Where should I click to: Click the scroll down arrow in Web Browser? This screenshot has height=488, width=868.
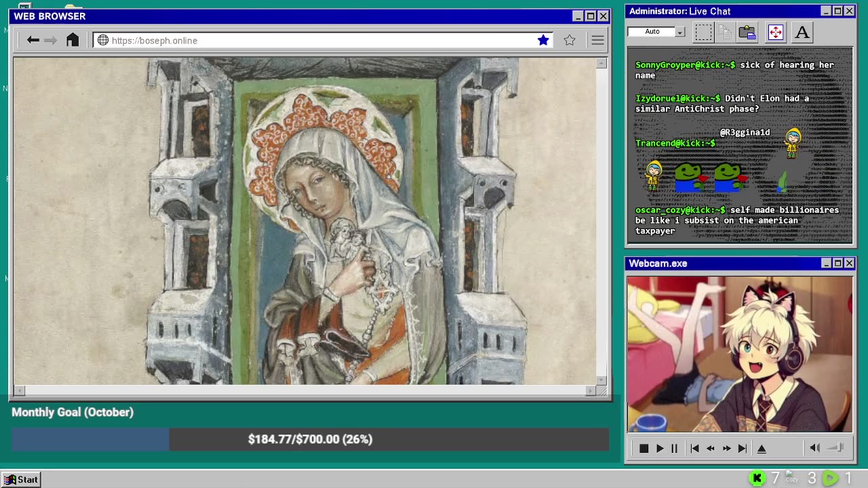point(601,380)
